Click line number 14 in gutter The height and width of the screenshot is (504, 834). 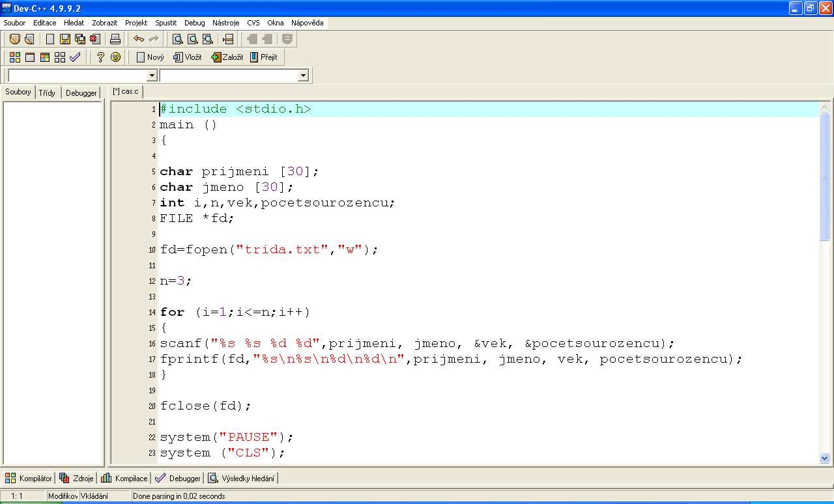[x=152, y=313]
